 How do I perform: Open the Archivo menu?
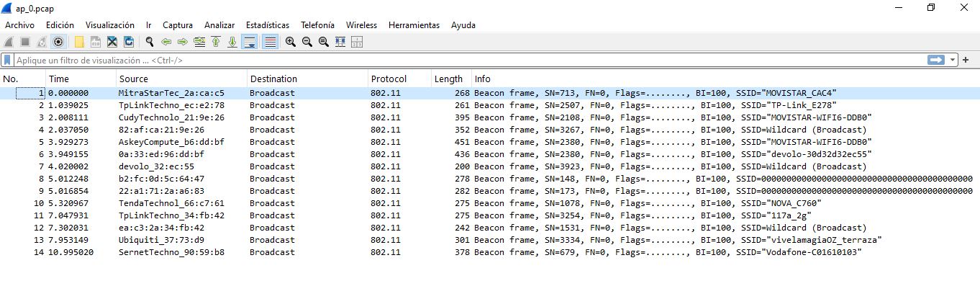[19, 25]
